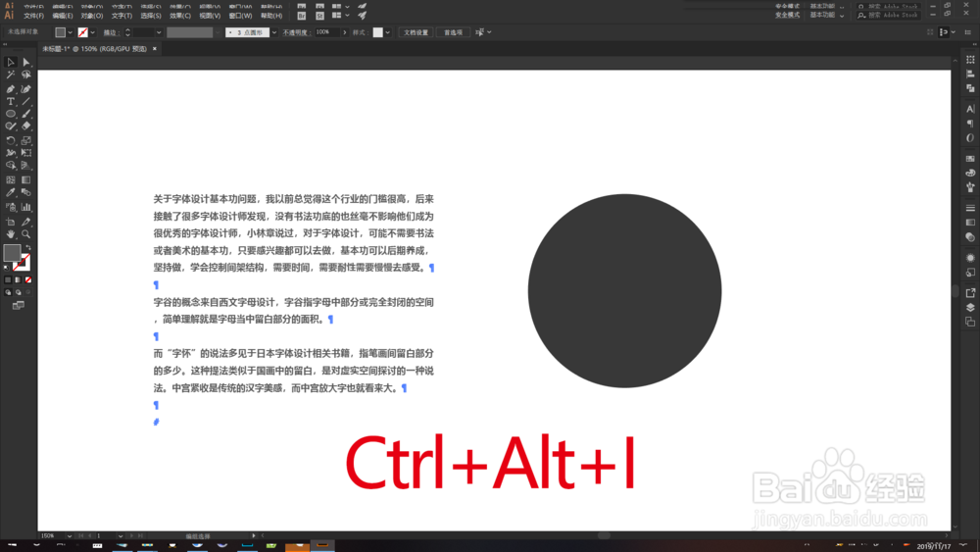980x552 pixels.
Task: Pick the Artboard tool
Action: 11,222
